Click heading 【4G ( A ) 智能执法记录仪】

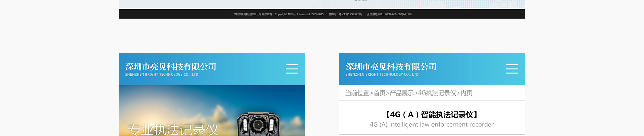point(432,115)
